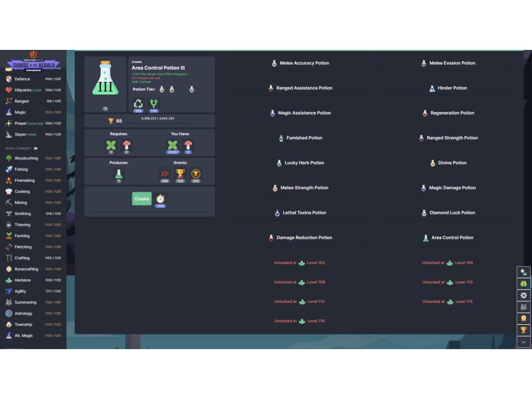532x399 pixels.
Task: Select Magic Damage Potion recipe
Action: tap(448, 188)
